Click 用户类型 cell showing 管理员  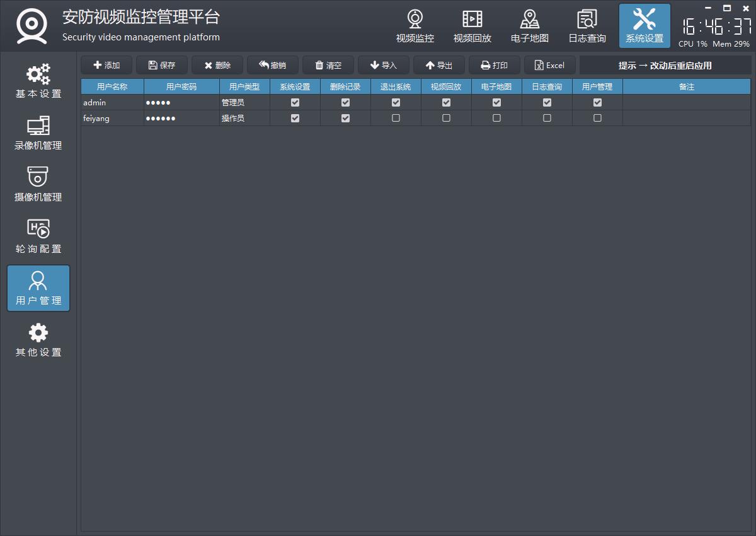coord(244,102)
